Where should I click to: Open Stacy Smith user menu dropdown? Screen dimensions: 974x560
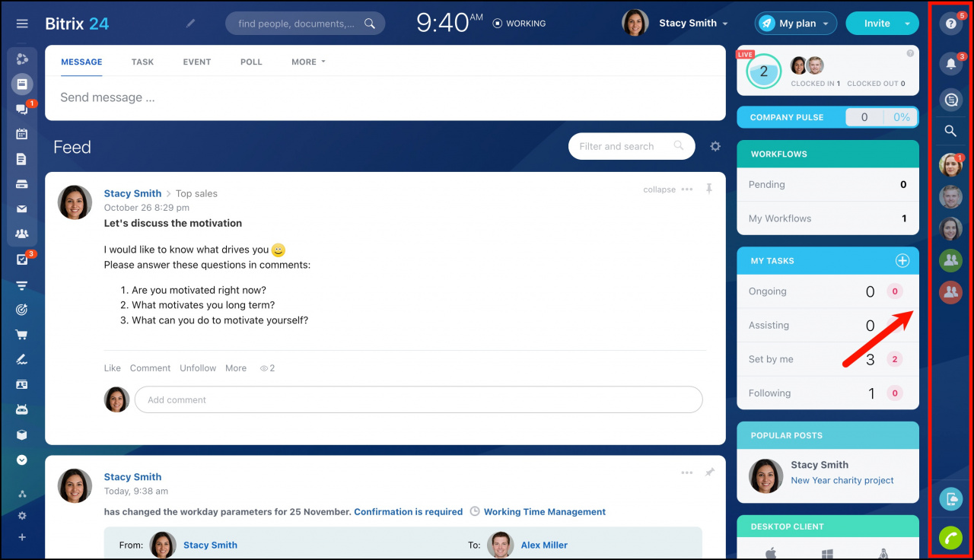[x=693, y=24]
